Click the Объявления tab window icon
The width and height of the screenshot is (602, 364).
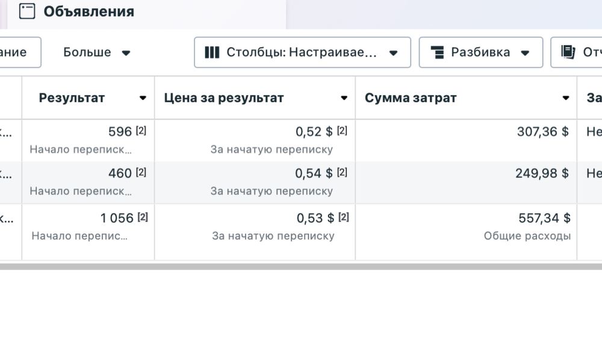(27, 11)
